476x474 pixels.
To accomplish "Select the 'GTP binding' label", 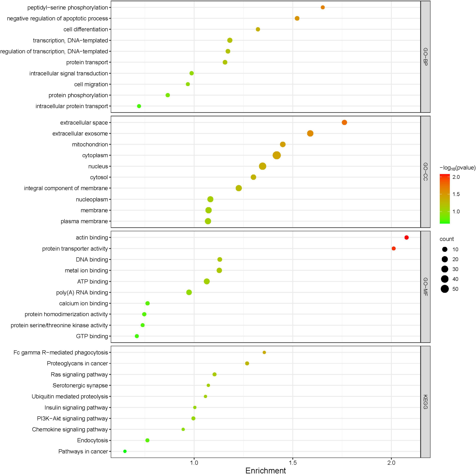I will click(92, 336).
